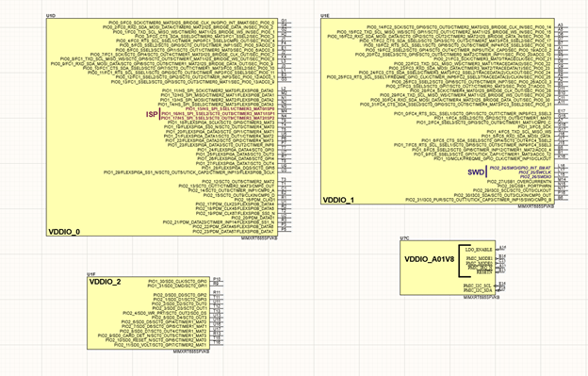The width and height of the screenshot is (588, 376).
Task: Select the PIO1_10/MCLK pin name
Action: (x=493, y=158)
